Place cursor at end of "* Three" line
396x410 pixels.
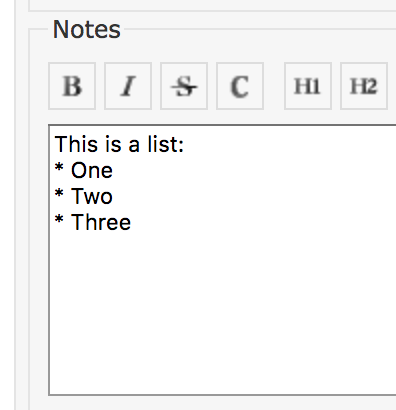(x=132, y=222)
